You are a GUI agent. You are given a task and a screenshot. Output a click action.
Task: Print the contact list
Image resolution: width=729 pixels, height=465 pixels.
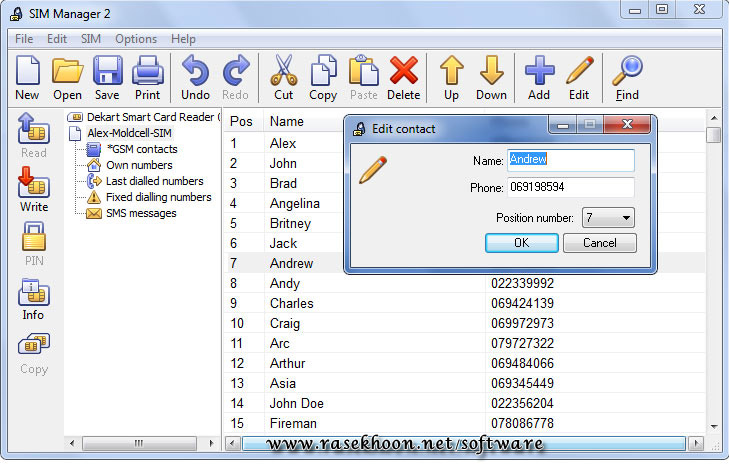pyautogui.click(x=147, y=77)
